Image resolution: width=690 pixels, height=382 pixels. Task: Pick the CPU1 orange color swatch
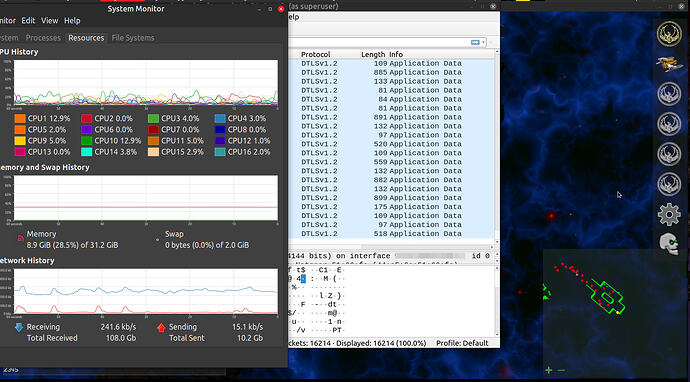[20, 118]
